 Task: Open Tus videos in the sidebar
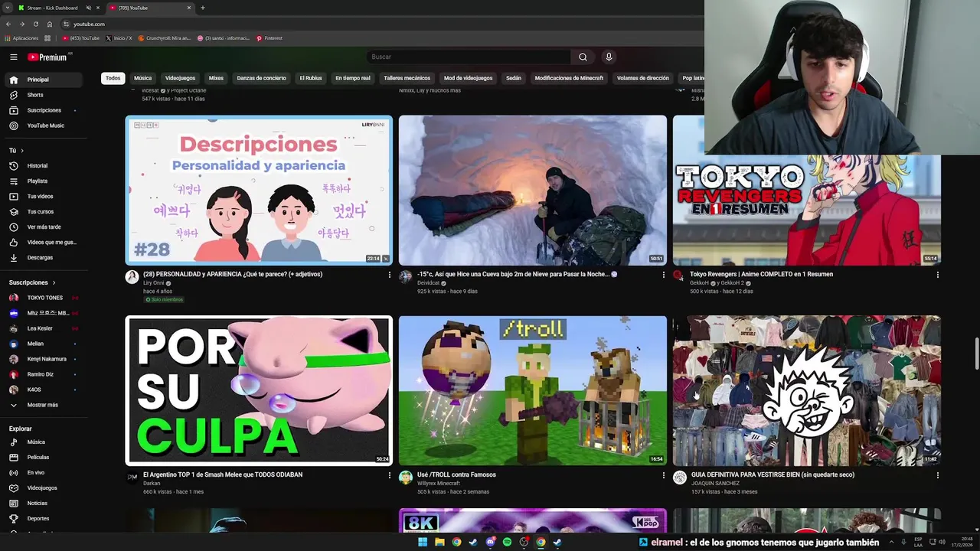(x=44, y=196)
